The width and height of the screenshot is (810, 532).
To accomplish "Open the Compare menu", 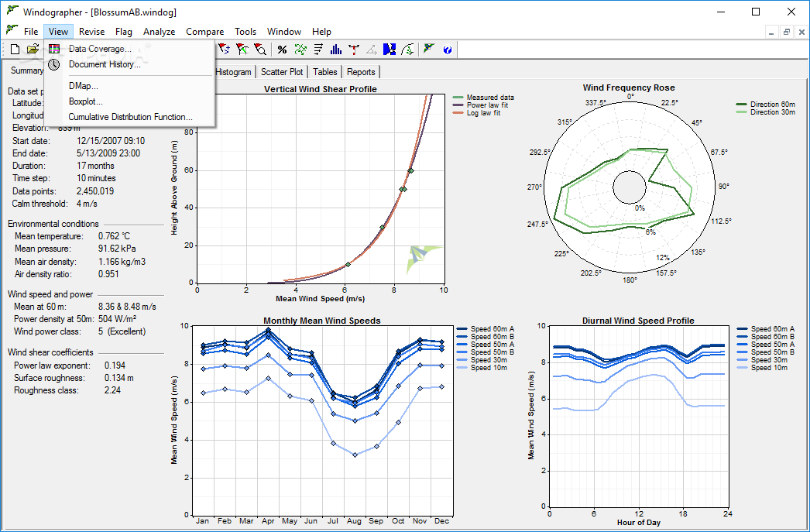I will (205, 32).
